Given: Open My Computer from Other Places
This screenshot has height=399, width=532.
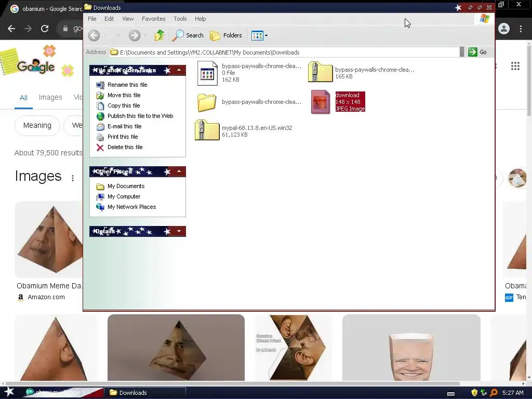Looking at the screenshot, I should [x=124, y=196].
